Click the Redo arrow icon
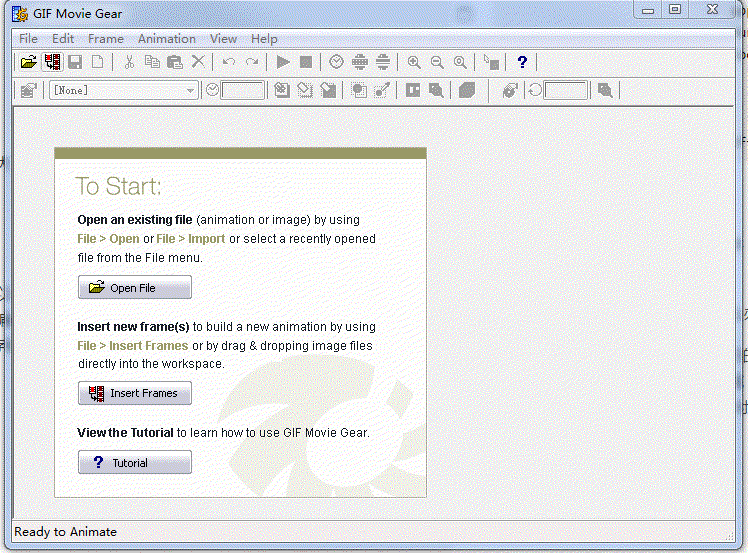Screen dimensions: 748x553 coord(252,62)
